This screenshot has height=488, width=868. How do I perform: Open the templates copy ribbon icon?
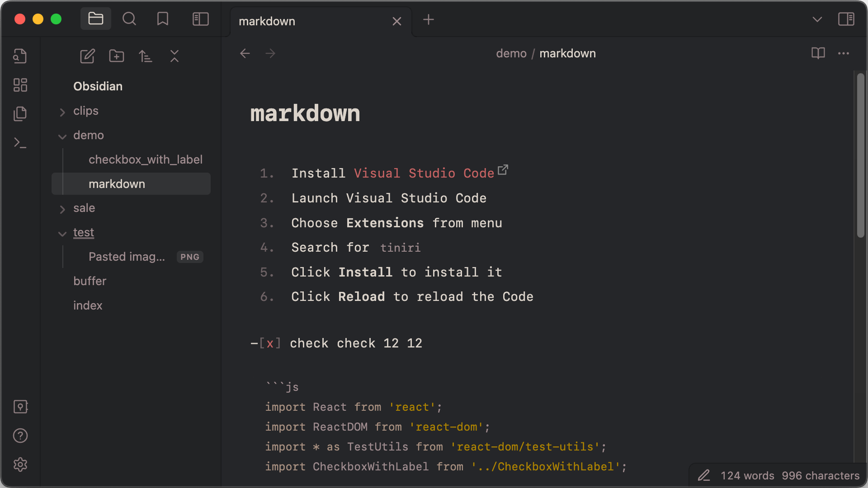point(20,113)
